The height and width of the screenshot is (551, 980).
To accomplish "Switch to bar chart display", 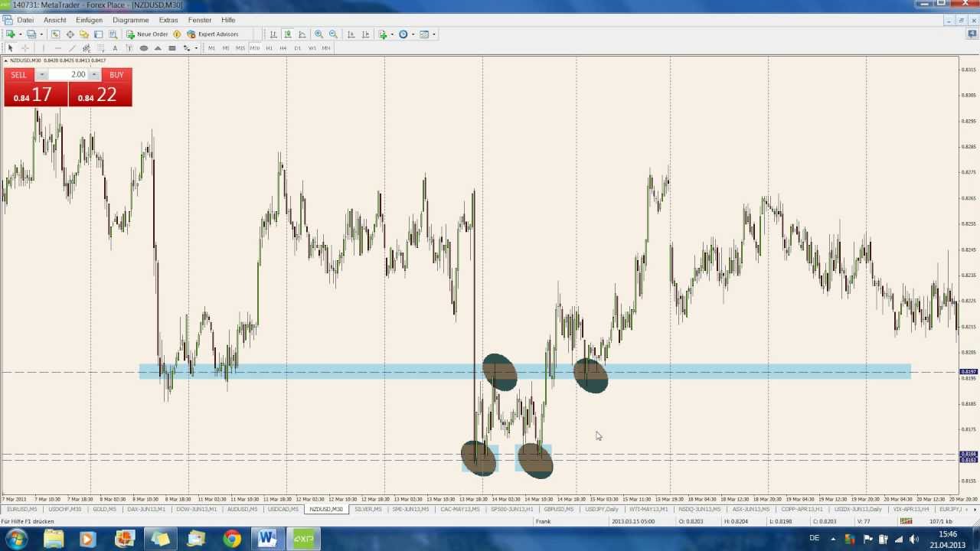I will coord(273,34).
